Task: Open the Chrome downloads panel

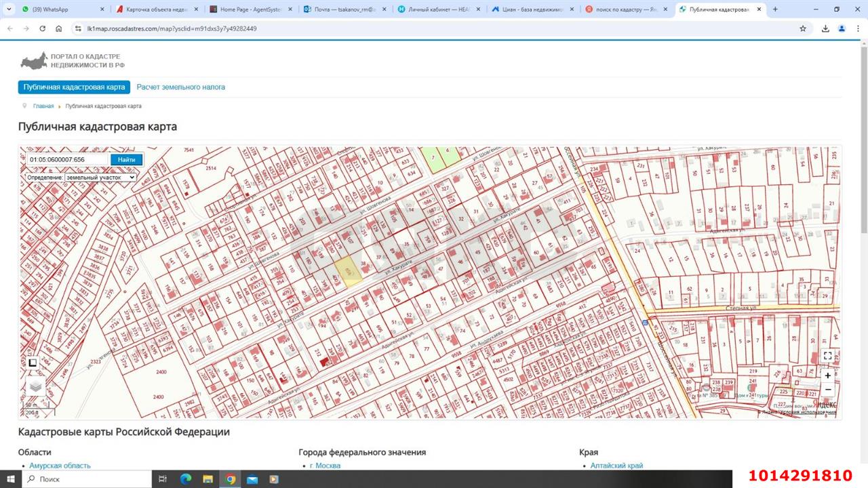Action: coord(825,28)
